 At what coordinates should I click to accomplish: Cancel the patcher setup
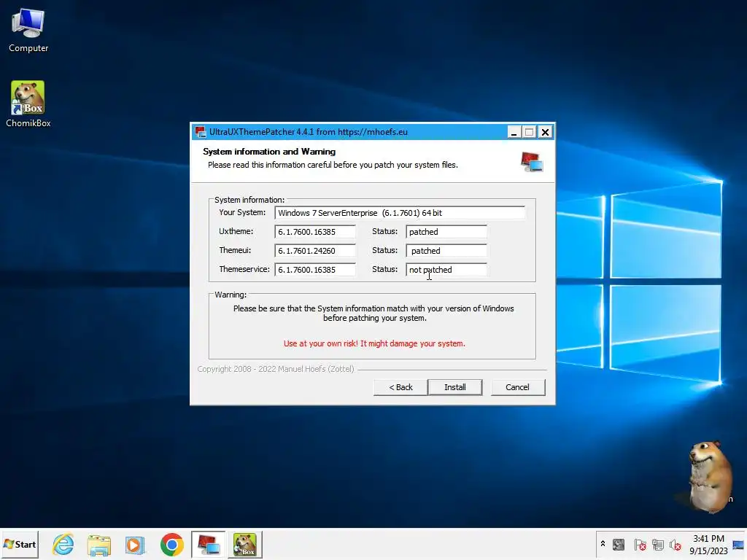518,387
